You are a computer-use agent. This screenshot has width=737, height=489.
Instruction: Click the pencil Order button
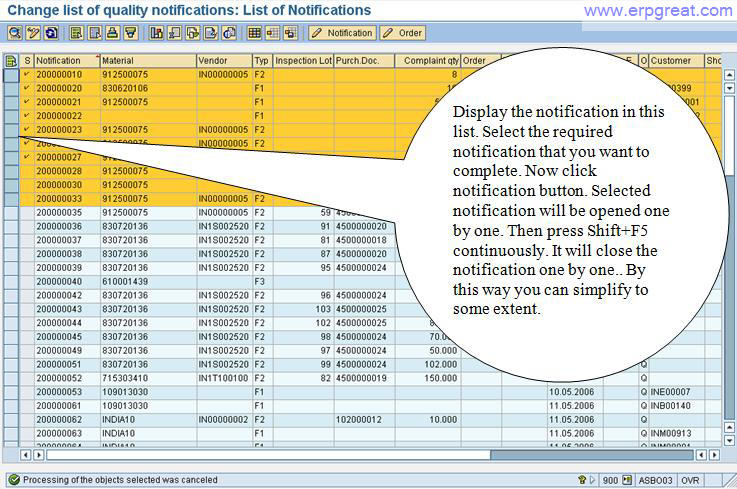tap(403, 33)
